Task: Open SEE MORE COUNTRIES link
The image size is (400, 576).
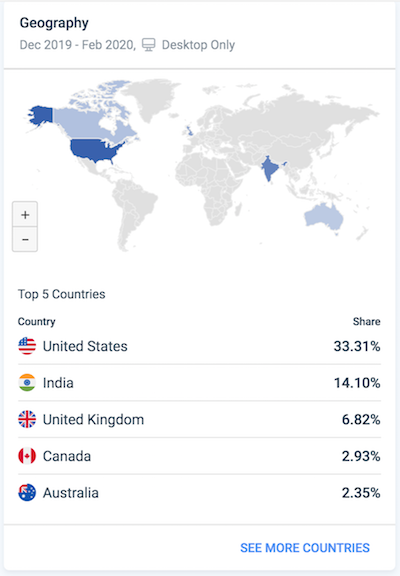Action: [x=305, y=548]
